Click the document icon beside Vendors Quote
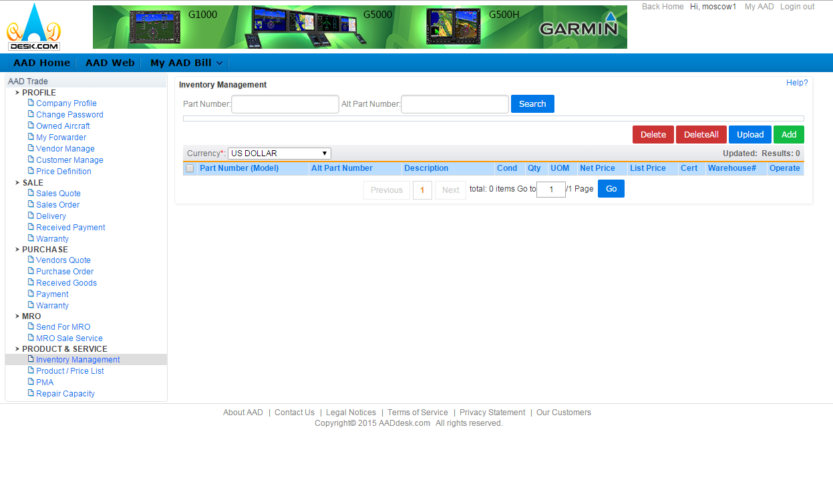This screenshot has height=504, width=833. tap(31, 260)
